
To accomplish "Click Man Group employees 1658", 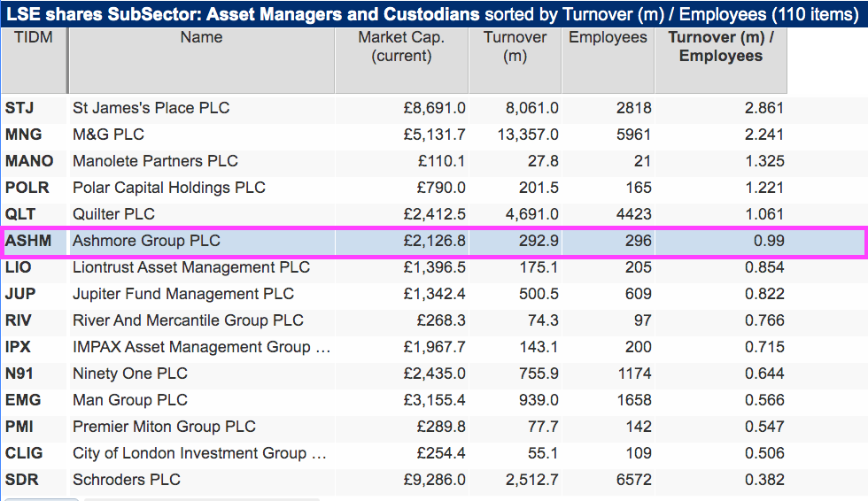I will pyautogui.click(x=634, y=400).
